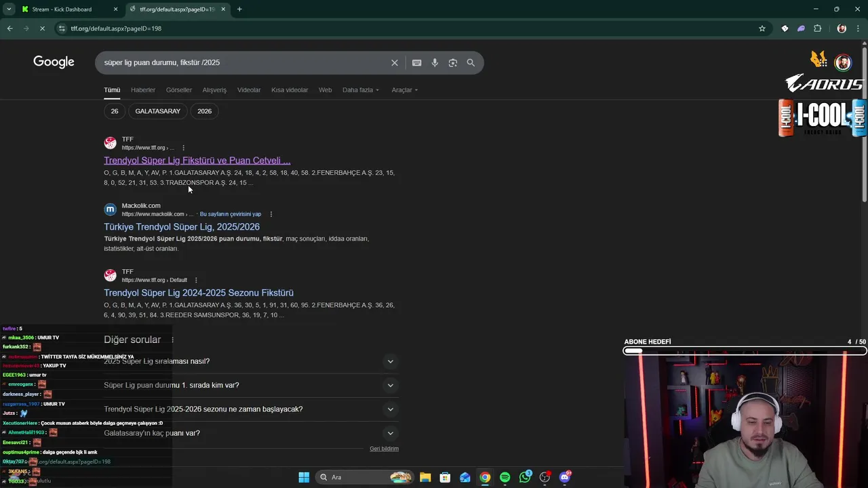This screenshot has height=488, width=868.
Task: Open Windows Start menu
Action: click(304, 477)
